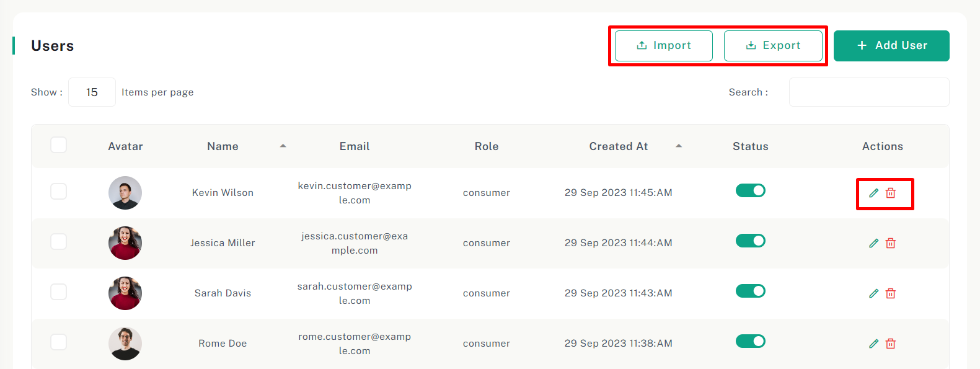Screen dimensions: 980x369
Task: Open Rome Doe's avatar picture
Action: click(x=125, y=344)
